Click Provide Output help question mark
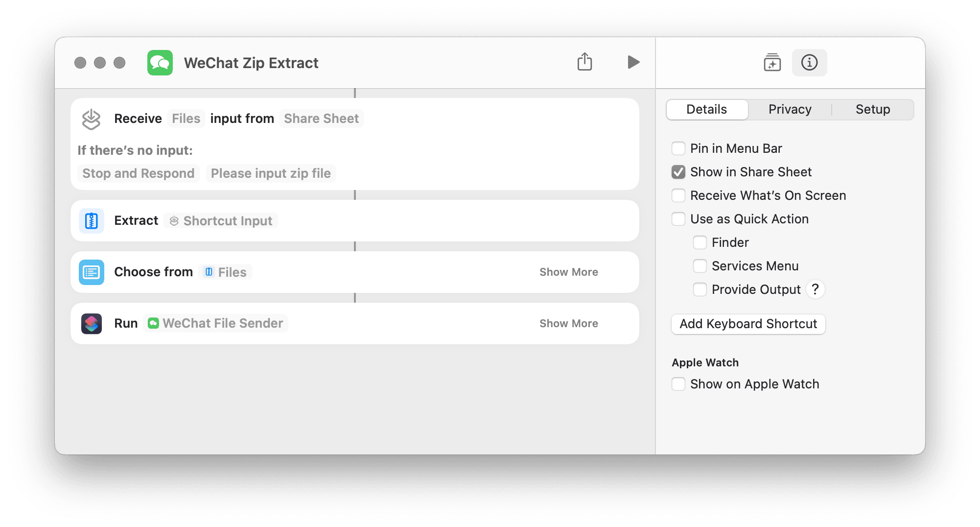The height and width of the screenshot is (527, 980). pyautogui.click(x=815, y=289)
